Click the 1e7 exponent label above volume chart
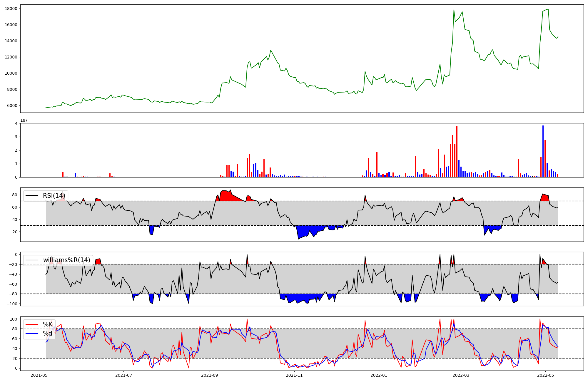The width and height of the screenshot is (588, 382). click(x=24, y=120)
